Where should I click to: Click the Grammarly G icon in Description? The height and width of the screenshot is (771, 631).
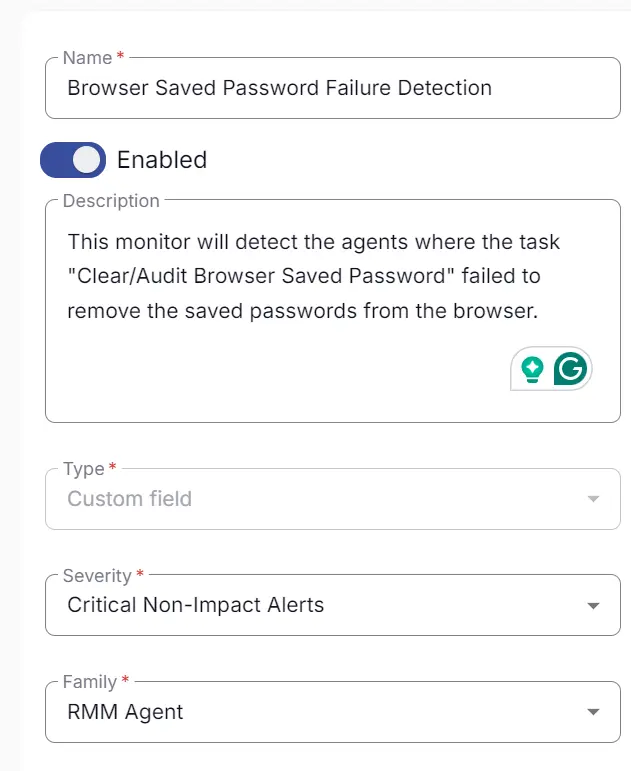tap(570, 368)
